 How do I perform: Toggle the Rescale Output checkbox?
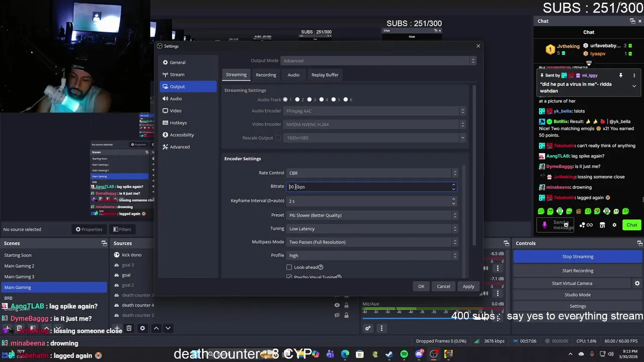278,138
